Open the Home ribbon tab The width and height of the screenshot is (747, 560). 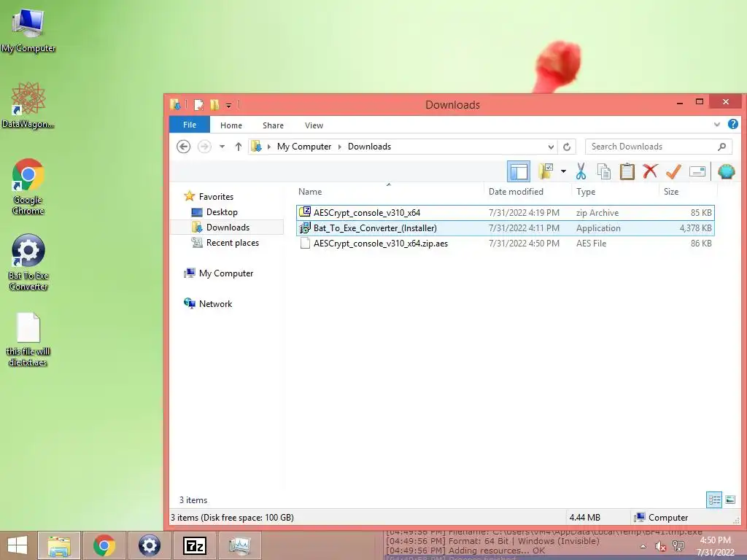click(x=231, y=125)
